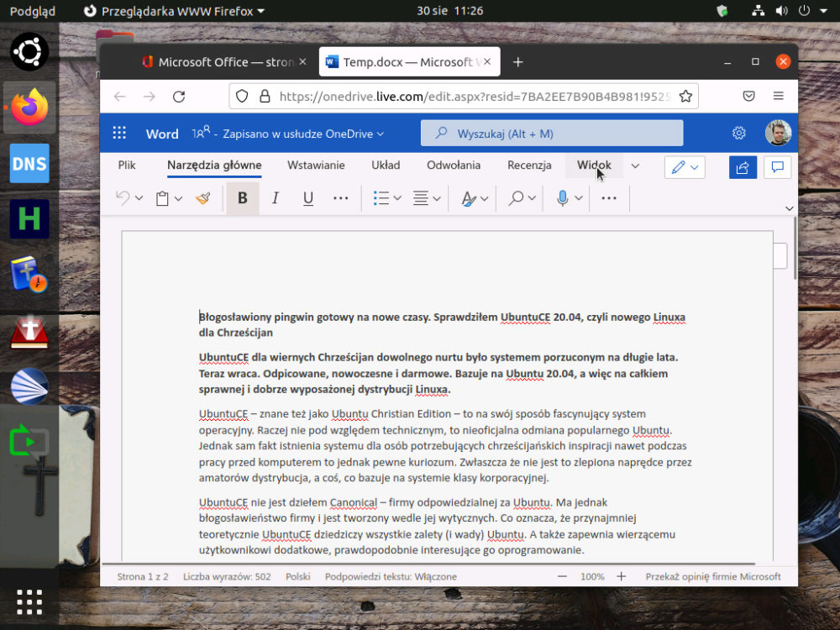The width and height of the screenshot is (840, 630).
Task: Open more font options ellipsis
Action: pyautogui.click(x=341, y=198)
